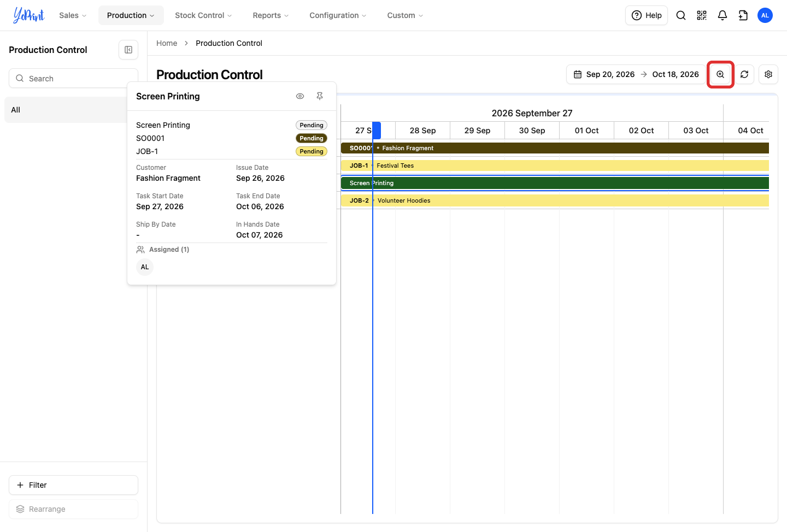Image resolution: width=787 pixels, height=532 pixels.
Task: Select the SO0001 Fashion Fragment gantt bar
Action: coord(555,148)
